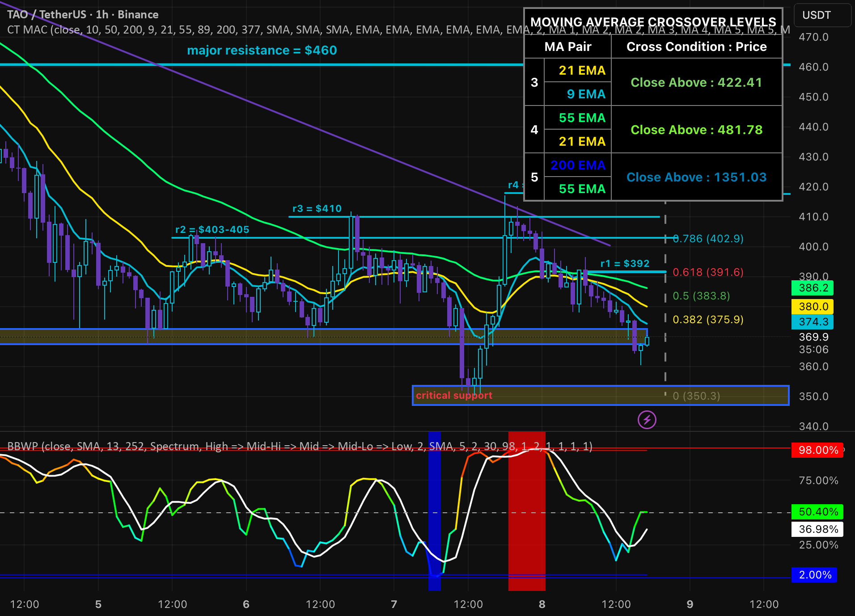Click the 386.2 green price label
The image size is (855, 616).
point(813,288)
